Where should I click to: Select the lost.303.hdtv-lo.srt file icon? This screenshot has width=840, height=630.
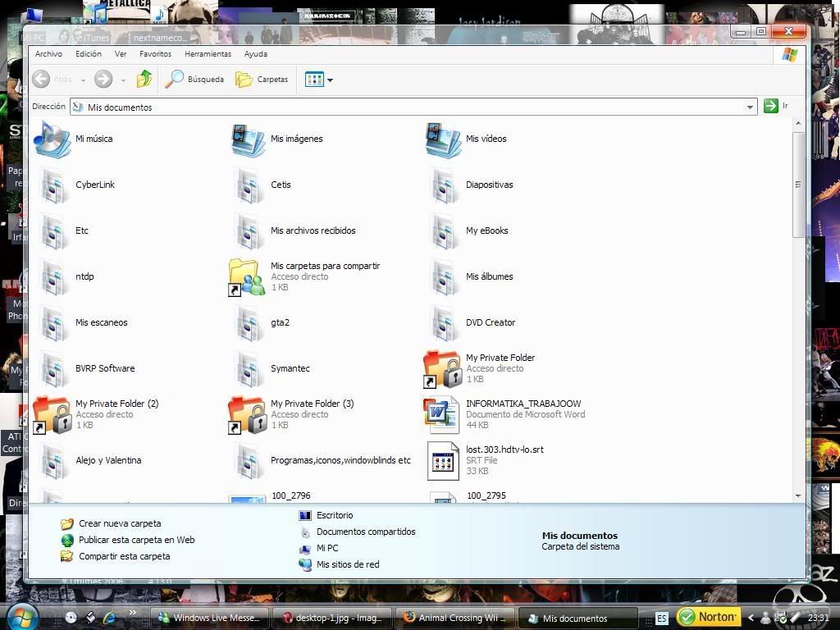(443, 461)
